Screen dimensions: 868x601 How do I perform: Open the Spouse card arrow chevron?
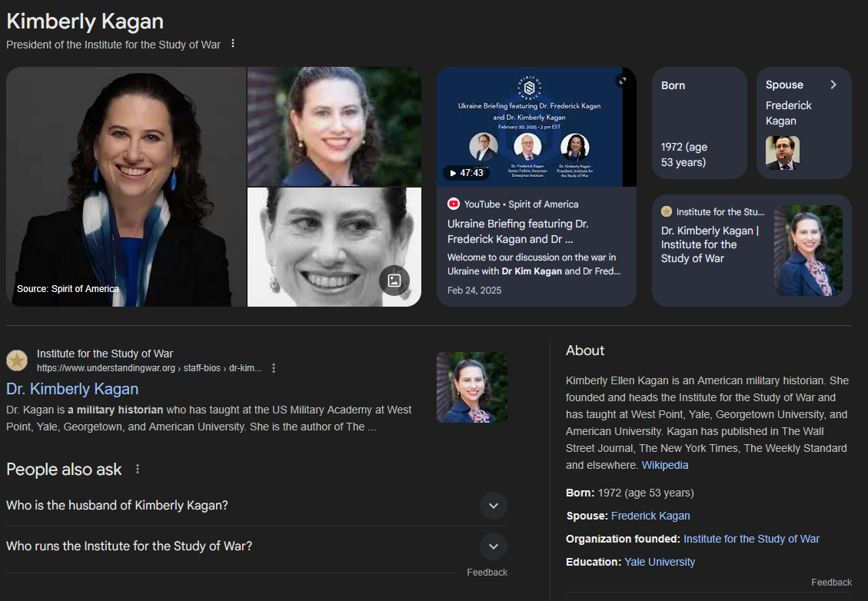tap(833, 85)
